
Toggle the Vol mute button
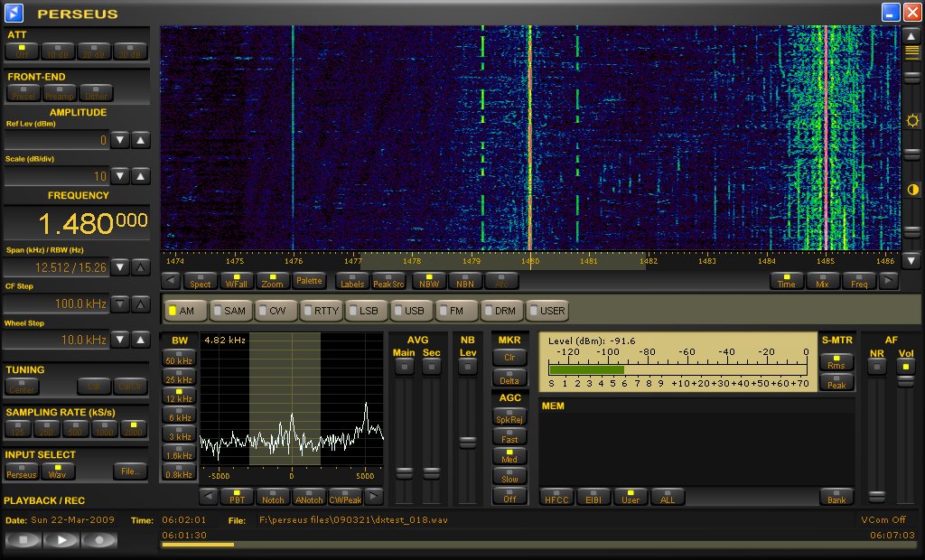point(905,367)
